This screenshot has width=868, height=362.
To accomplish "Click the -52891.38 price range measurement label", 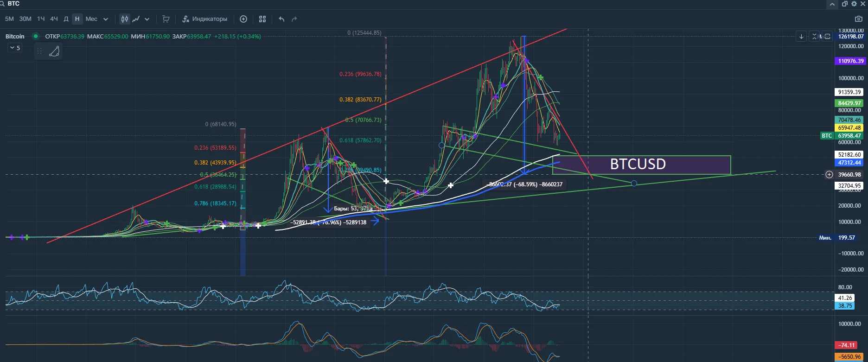I will click(328, 222).
